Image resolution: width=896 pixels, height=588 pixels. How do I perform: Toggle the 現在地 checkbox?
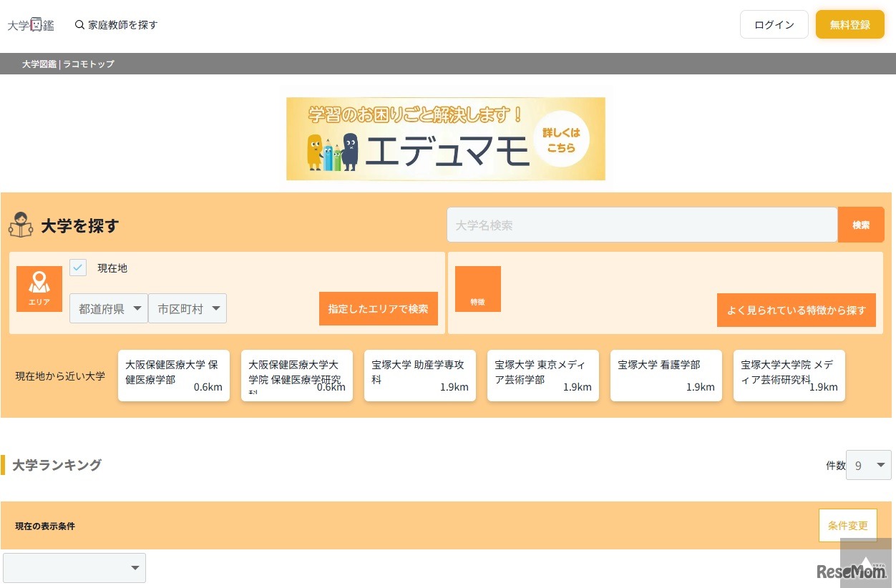(78, 268)
